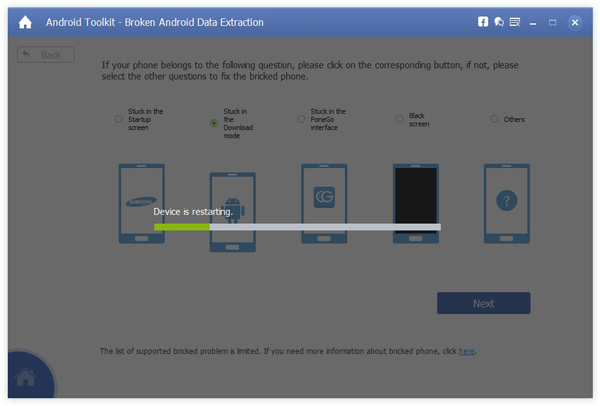This screenshot has height=406, width=600.
Task: Choose the 'Black screen' radio button
Action: [x=400, y=119]
